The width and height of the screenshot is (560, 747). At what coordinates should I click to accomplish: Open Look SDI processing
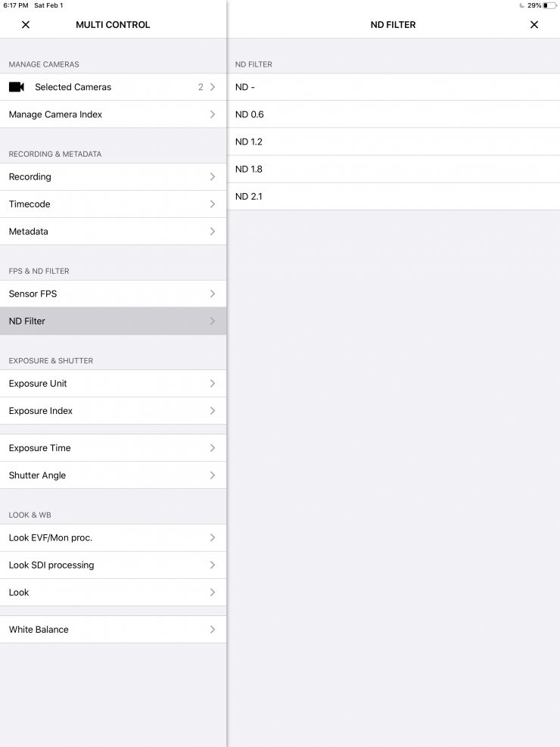pos(113,565)
